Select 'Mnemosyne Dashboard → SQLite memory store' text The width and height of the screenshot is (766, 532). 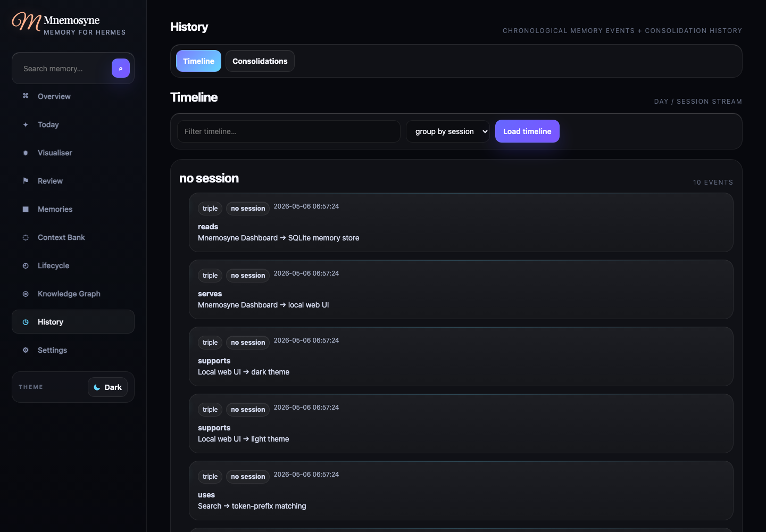279,238
